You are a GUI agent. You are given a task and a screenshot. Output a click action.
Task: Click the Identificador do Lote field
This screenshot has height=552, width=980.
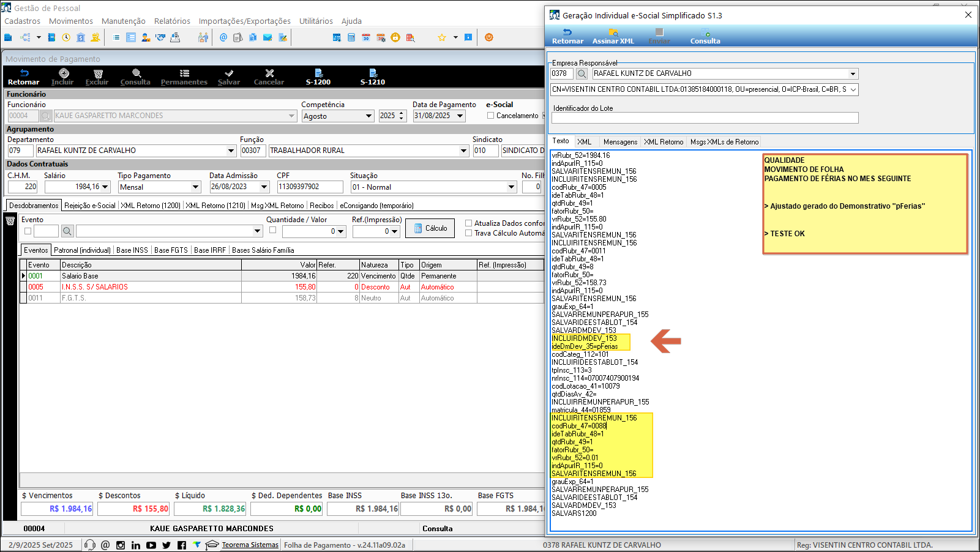click(705, 117)
